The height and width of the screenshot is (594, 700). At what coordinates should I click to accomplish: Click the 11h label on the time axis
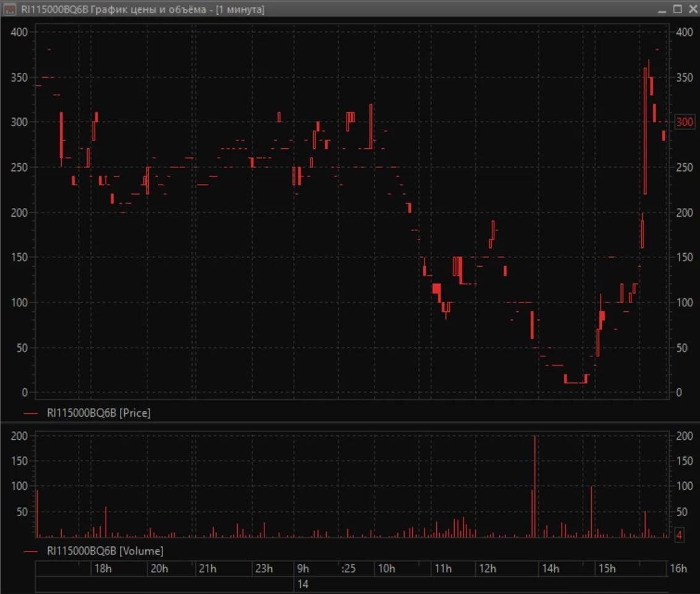click(x=444, y=569)
